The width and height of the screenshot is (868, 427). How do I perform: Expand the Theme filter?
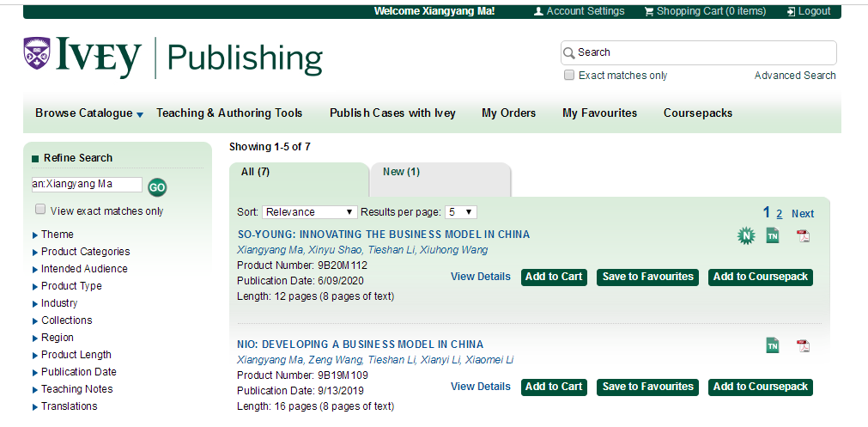click(58, 235)
